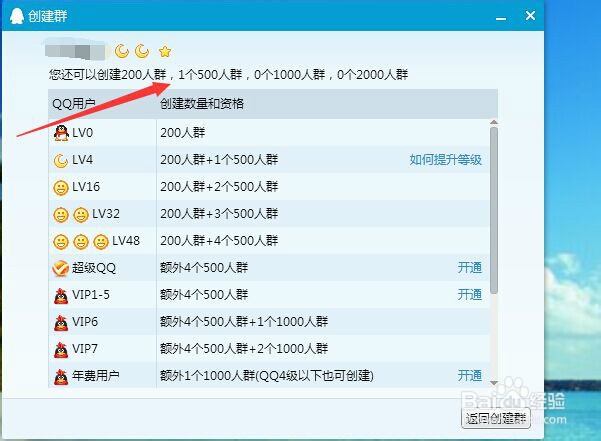Select the 年费用户 label

95,375
